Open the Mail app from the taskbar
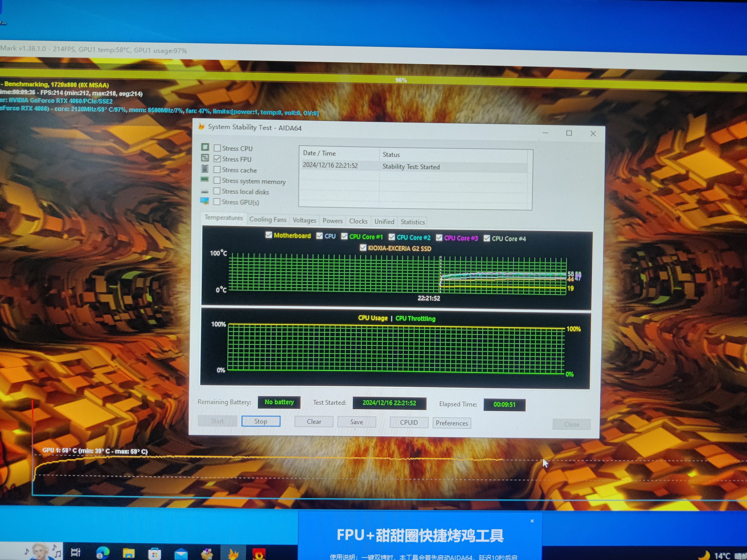Image resolution: width=747 pixels, height=560 pixels. 181,554
